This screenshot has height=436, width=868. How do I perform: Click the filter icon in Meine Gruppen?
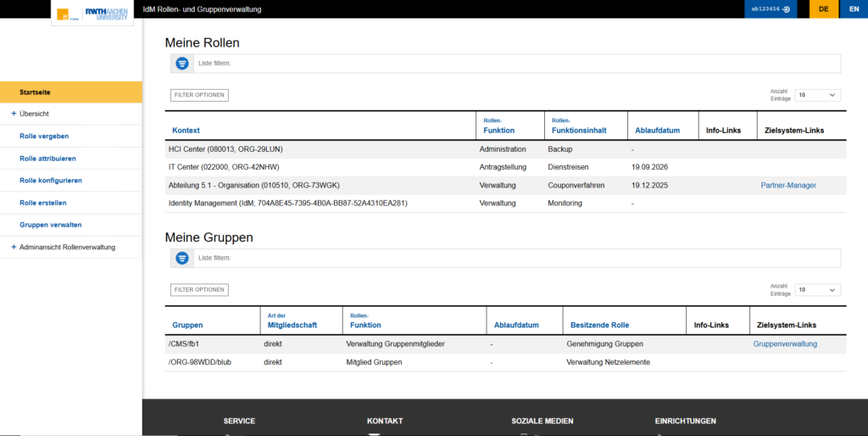point(182,258)
